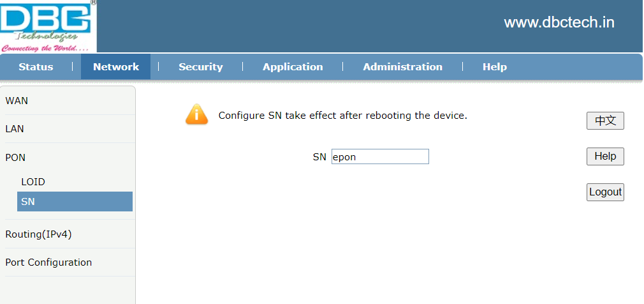Click the www.dbctech.in header text
The height and width of the screenshot is (304, 644).
click(x=559, y=23)
